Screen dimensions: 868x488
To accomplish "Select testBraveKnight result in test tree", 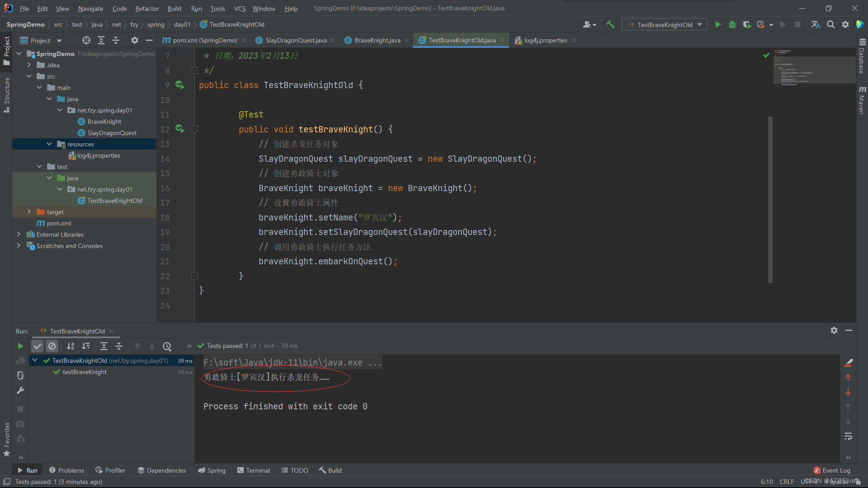I will (85, 372).
